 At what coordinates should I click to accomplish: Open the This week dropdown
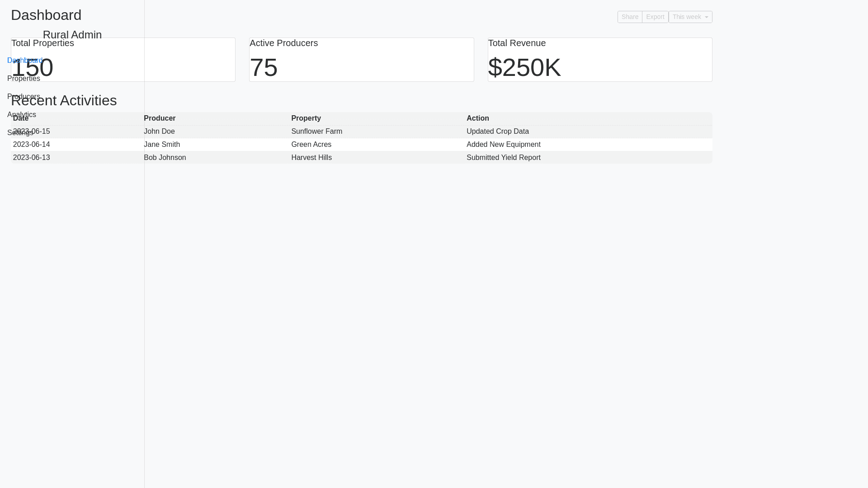pos(690,17)
